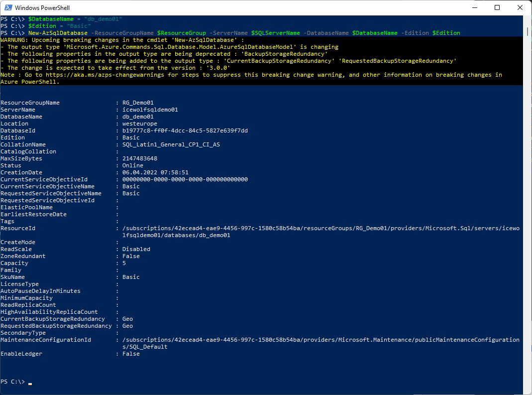Click the icewolfsqldemo01 server name value
Screen dimensions: 532x395
click(150, 110)
